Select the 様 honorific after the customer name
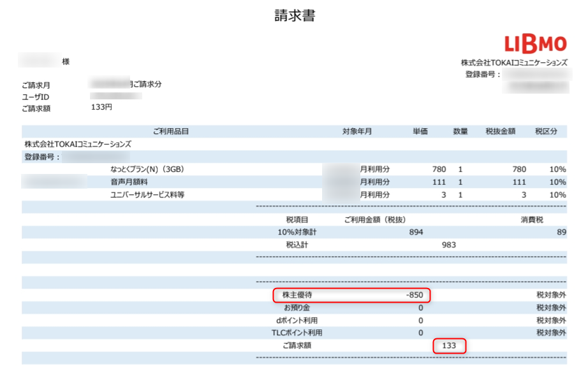Screen dimensions: 588x374 tap(66, 61)
